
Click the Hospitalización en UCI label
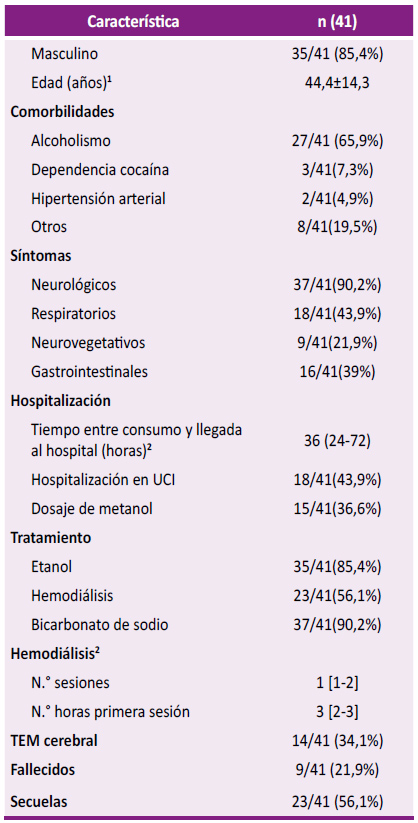point(103,480)
